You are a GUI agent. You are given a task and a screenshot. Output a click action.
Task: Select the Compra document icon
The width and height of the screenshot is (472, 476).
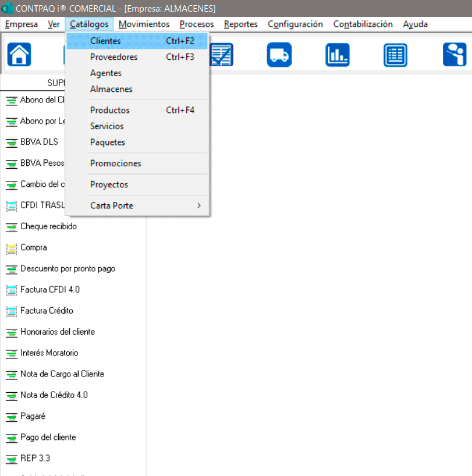(11, 248)
